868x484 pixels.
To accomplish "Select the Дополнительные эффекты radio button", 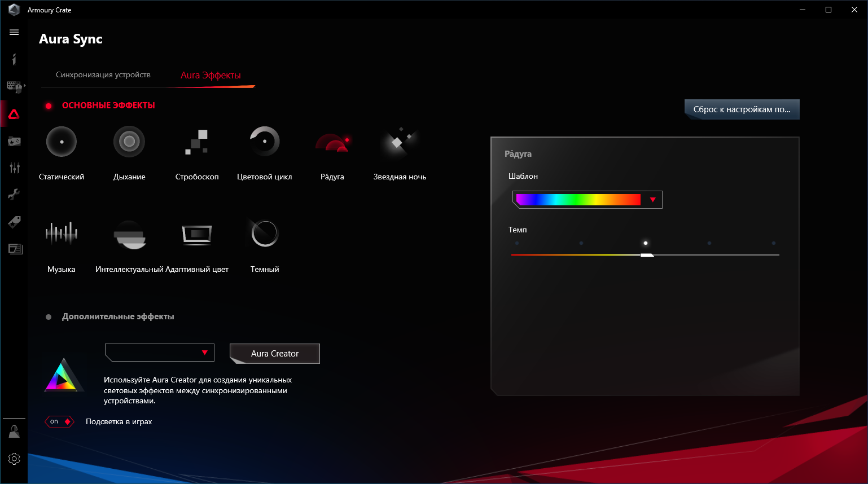I will click(49, 317).
